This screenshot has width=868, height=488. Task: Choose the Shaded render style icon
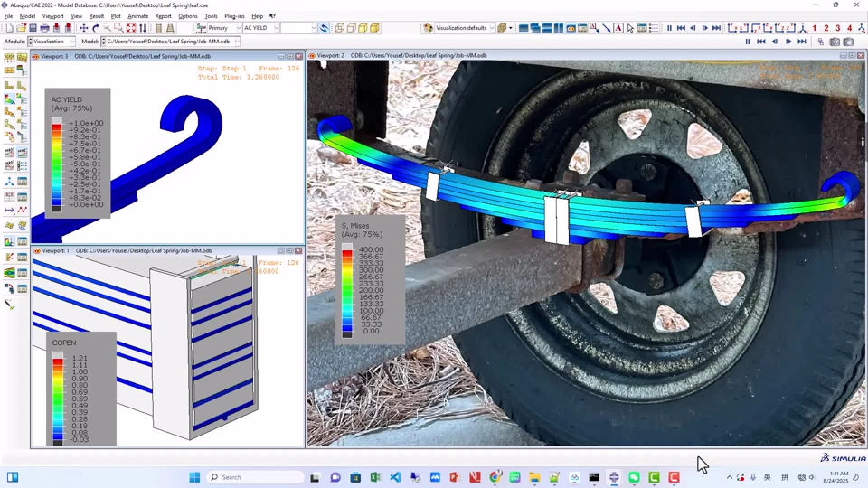[x=374, y=28]
